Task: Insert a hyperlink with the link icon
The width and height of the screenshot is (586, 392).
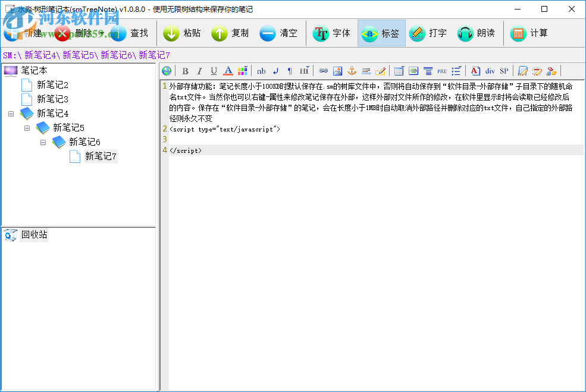Action: point(323,71)
